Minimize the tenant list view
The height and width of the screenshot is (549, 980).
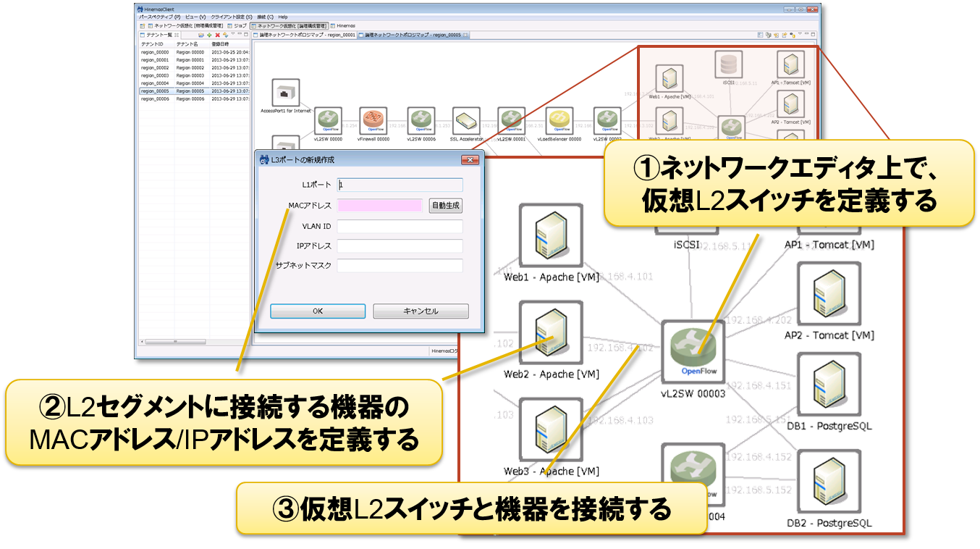[240, 34]
